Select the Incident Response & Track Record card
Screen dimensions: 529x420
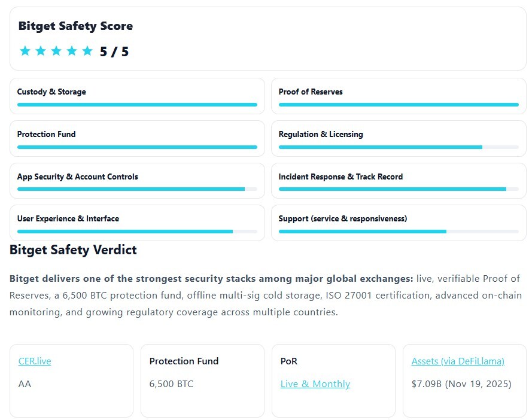click(x=398, y=180)
